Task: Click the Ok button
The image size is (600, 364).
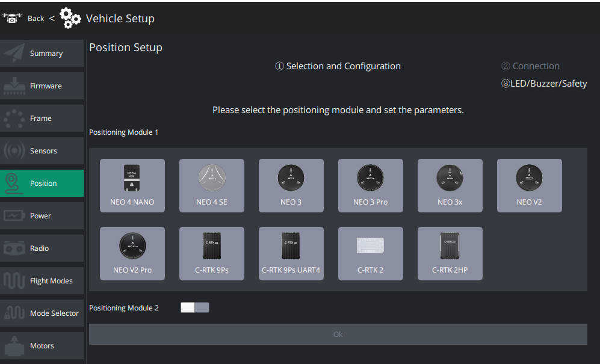Action: 338,334
